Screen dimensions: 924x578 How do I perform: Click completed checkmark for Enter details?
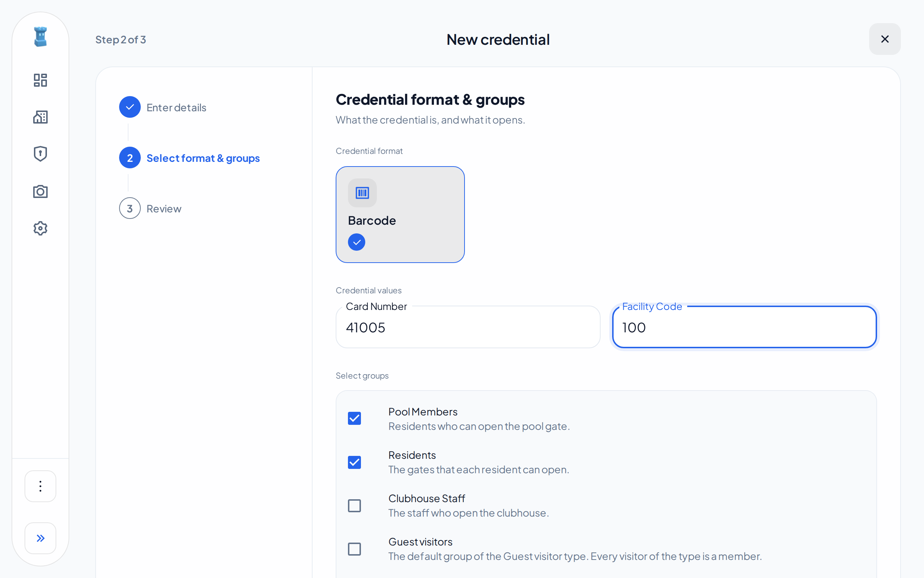[x=130, y=107]
